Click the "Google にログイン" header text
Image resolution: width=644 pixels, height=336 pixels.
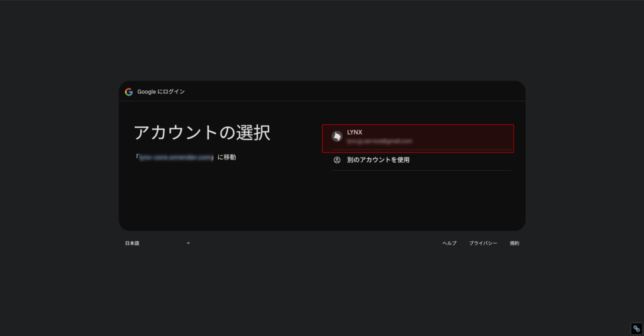click(x=161, y=92)
